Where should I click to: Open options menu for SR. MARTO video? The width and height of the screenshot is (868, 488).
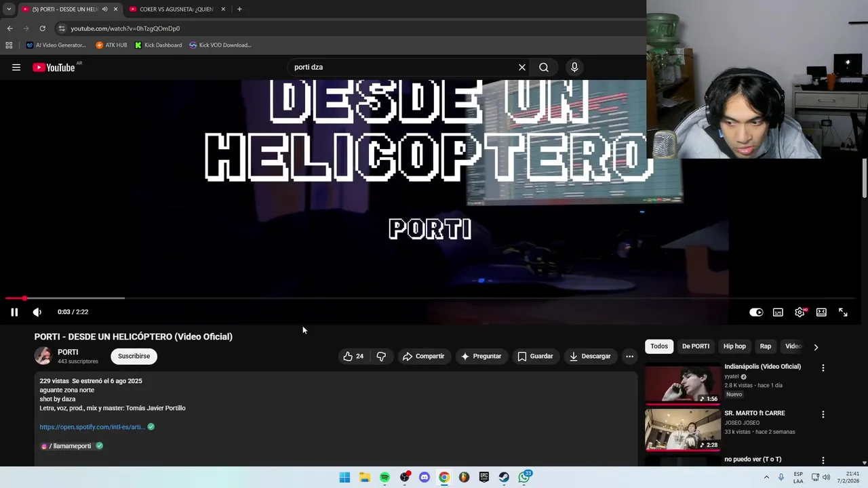(823, 414)
